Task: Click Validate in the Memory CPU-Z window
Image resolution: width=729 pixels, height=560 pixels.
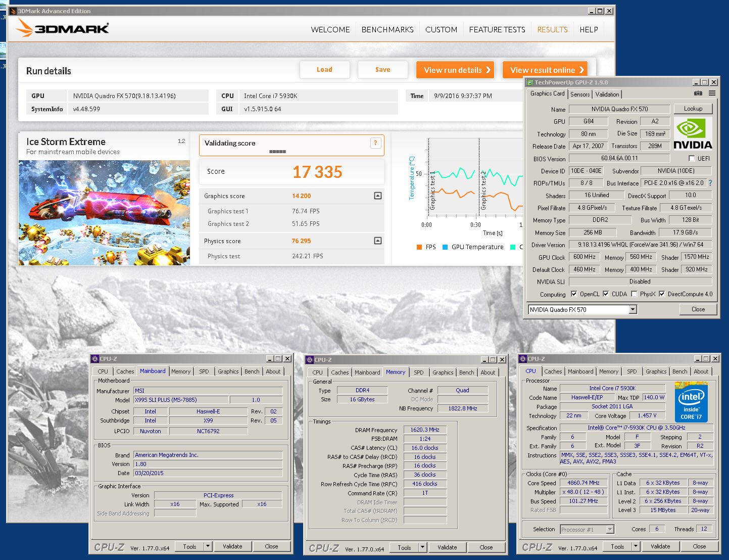Action: pos(447,547)
